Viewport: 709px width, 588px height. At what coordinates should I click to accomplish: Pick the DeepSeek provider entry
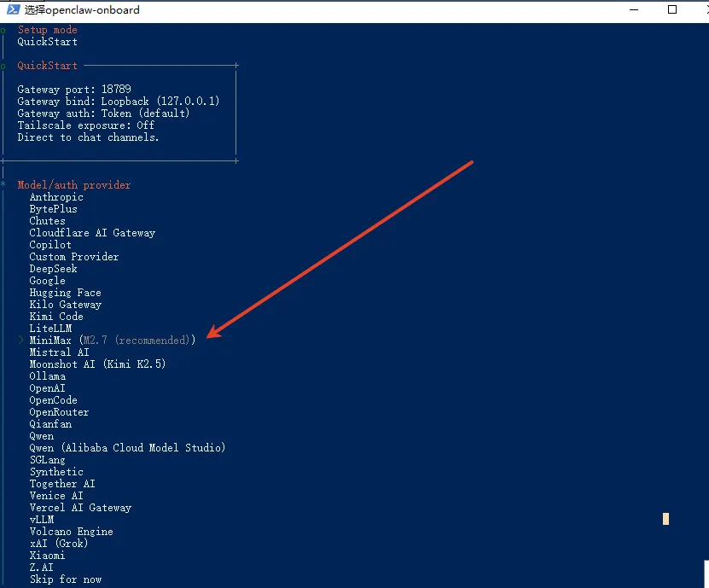point(54,269)
